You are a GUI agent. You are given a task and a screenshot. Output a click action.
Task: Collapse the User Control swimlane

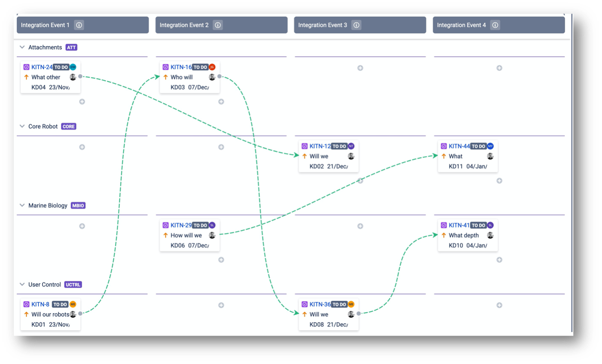click(22, 284)
